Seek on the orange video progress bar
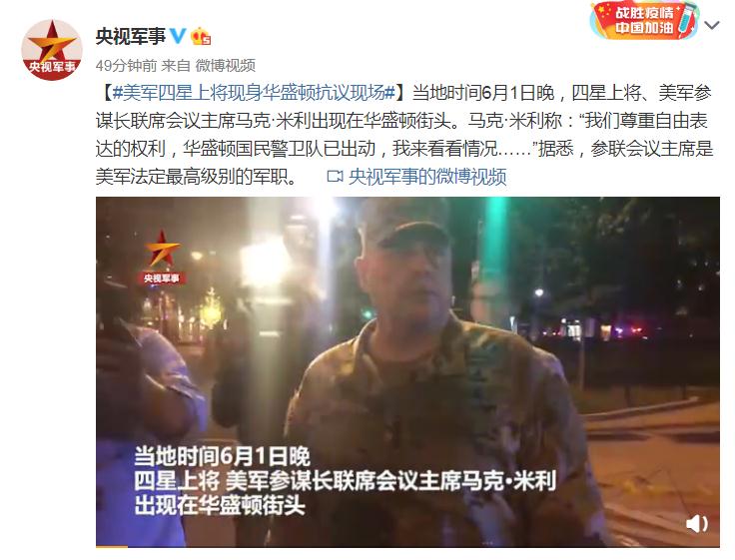The width and height of the screenshot is (735, 560). [112, 546]
